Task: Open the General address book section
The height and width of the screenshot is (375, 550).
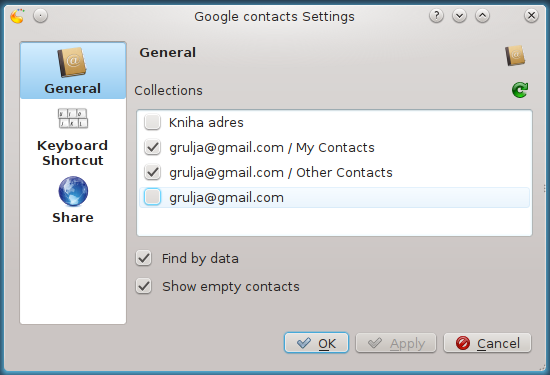Action: [73, 71]
